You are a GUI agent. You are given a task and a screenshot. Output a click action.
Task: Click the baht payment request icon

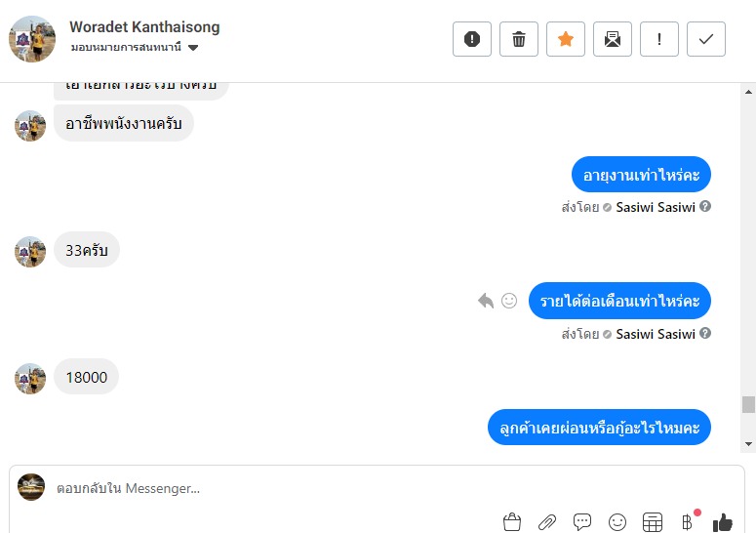(687, 522)
